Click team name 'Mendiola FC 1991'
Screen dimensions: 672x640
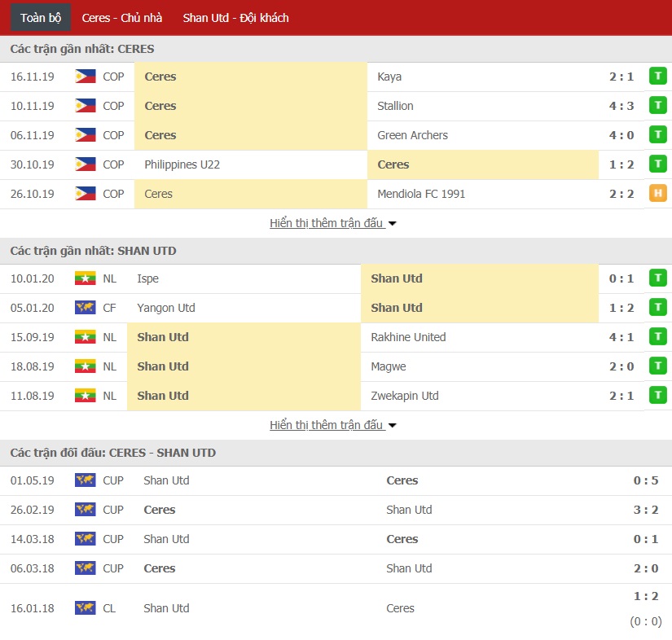(x=421, y=194)
